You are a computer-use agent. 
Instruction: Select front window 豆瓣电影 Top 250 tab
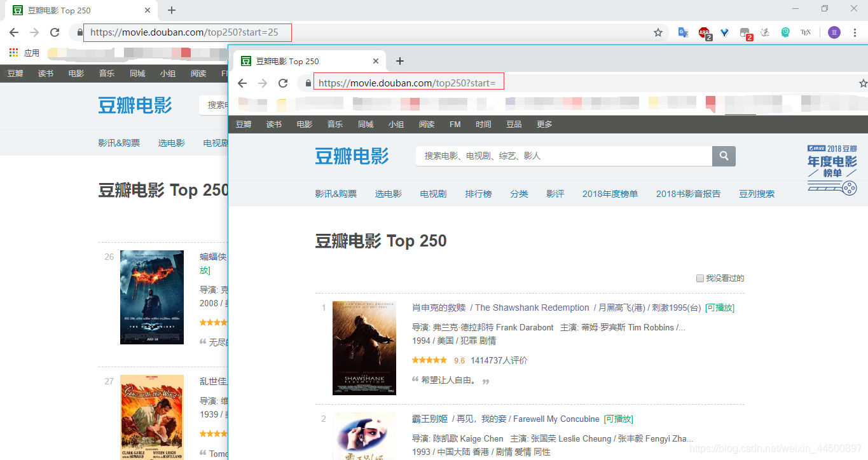(x=310, y=61)
